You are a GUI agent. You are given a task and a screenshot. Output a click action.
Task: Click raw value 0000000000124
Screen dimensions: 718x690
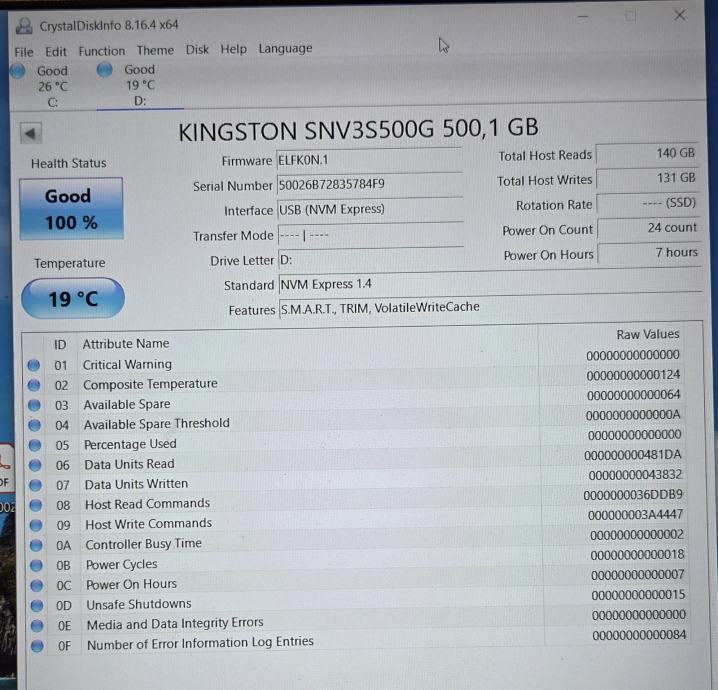click(633, 375)
